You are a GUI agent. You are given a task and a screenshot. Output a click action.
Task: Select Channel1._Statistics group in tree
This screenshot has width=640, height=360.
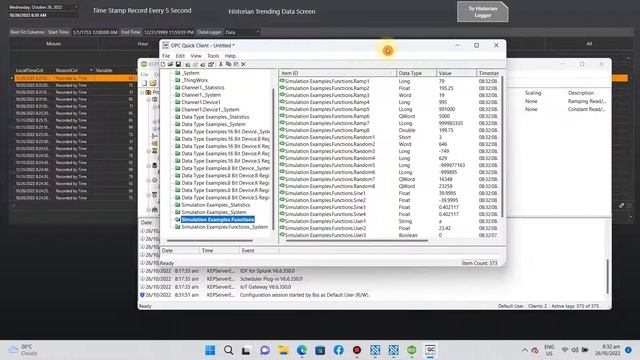[x=203, y=88]
